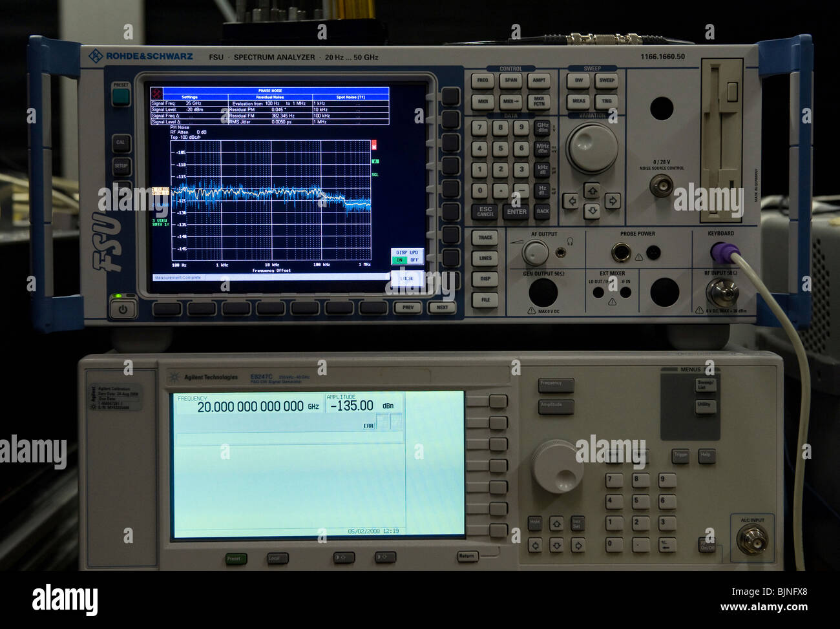The height and width of the screenshot is (629, 840).
Task: Tap the Agilent down arrow key
Action: click(556, 545)
